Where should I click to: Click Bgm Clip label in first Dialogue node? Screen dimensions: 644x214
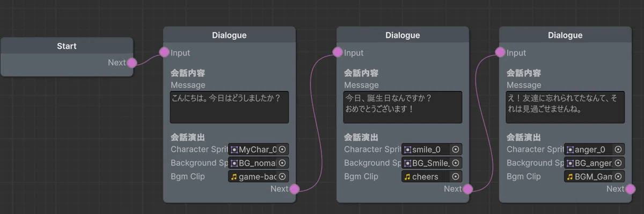188,176
